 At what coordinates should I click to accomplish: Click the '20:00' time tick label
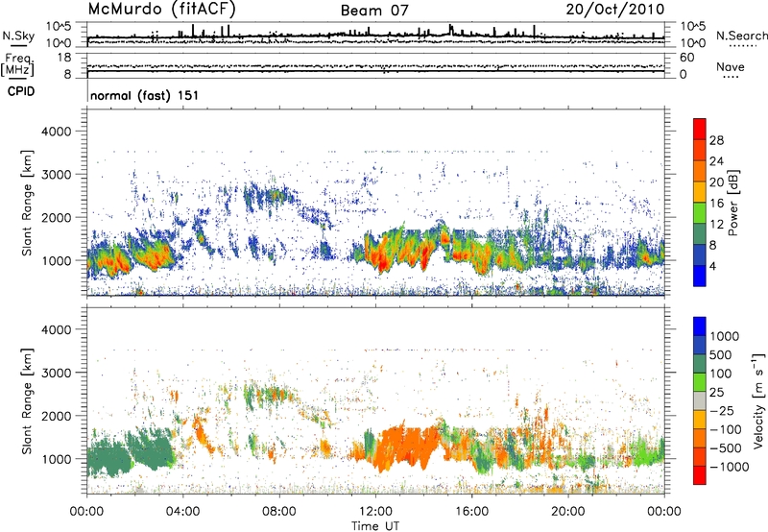[x=568, y=512]
